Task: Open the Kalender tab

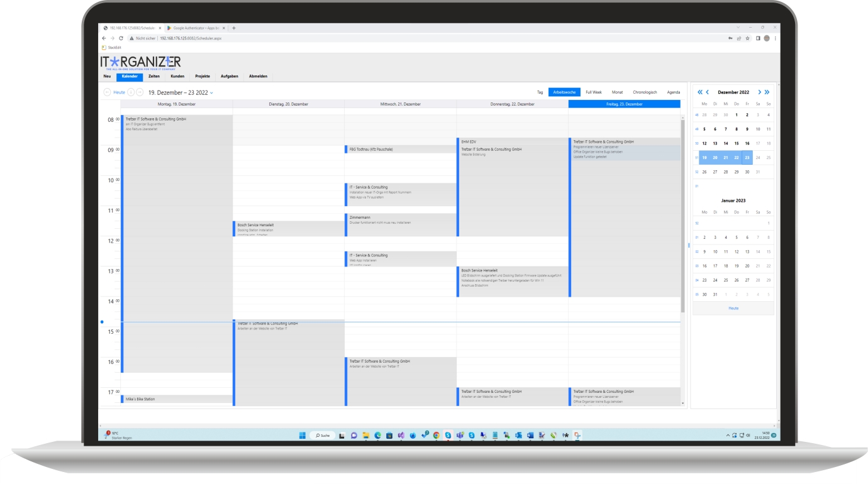Action: tap(130, 76)
